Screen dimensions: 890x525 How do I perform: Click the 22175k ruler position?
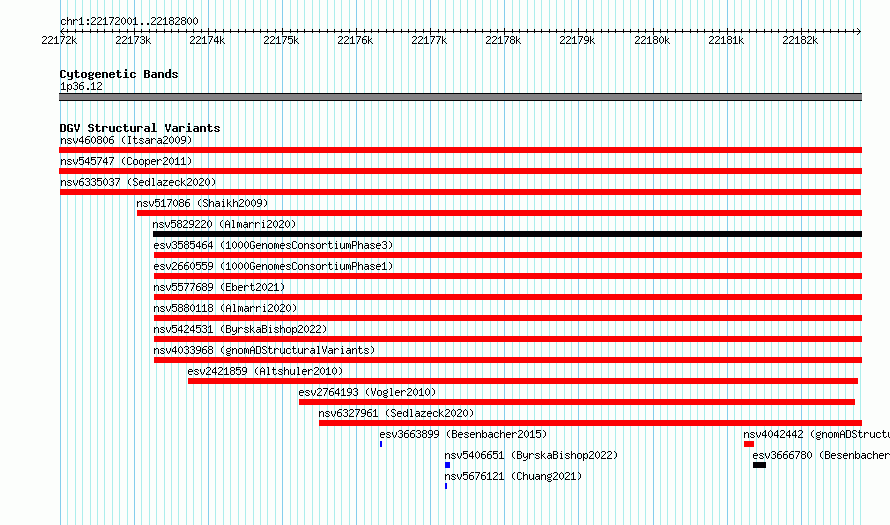coord(281,40)
